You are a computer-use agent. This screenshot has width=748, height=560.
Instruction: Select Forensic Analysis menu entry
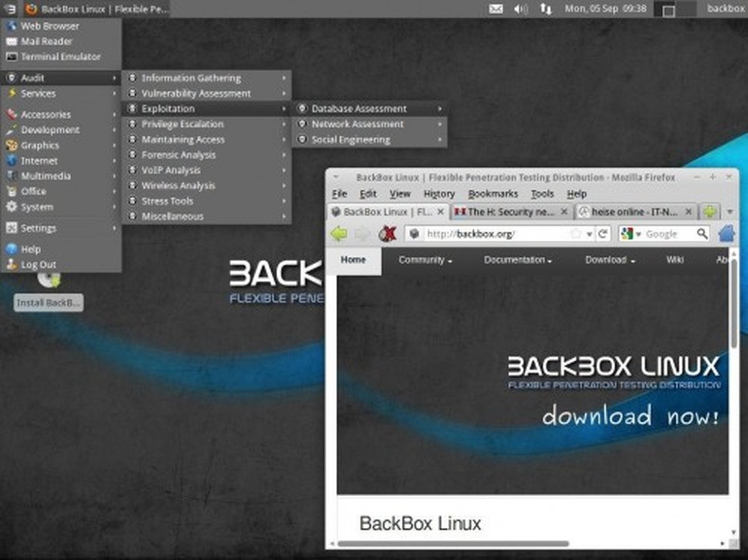206,155
